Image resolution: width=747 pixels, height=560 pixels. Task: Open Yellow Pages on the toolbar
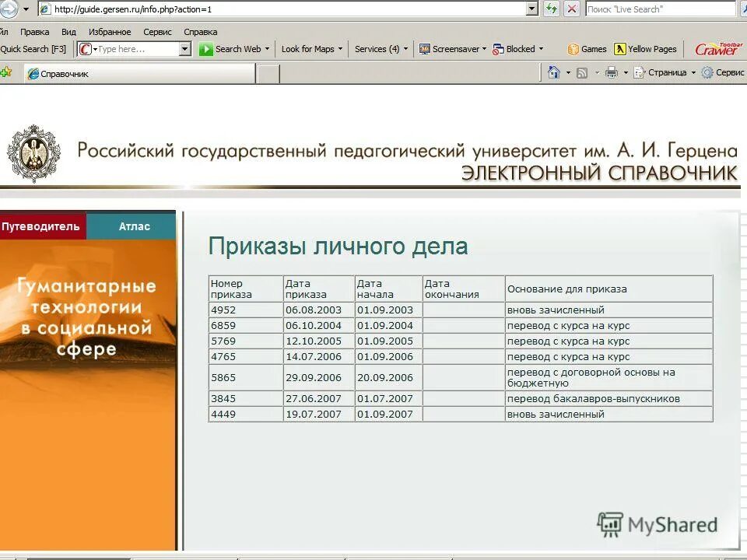pyautogui.click(x=647, y=48)
